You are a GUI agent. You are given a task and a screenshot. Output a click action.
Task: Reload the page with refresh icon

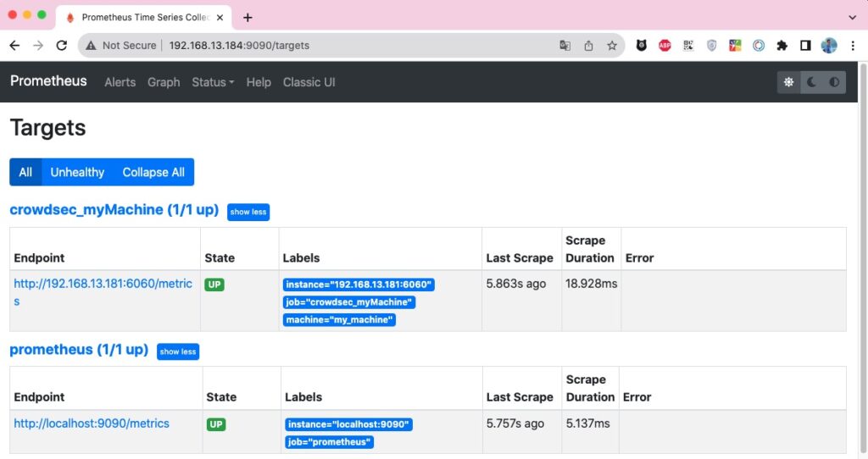61,46
